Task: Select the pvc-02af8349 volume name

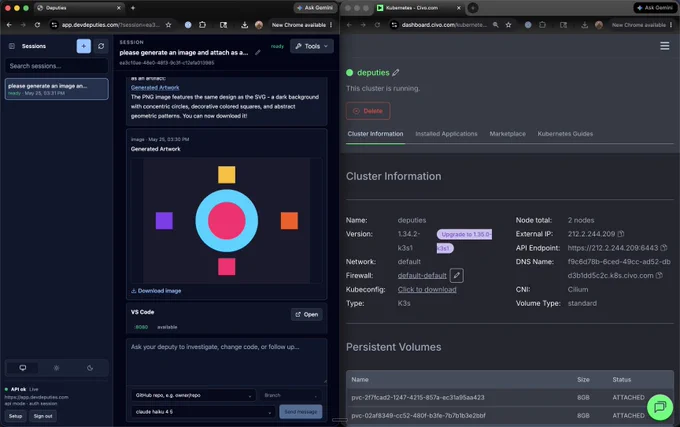Action: click(418, 416)
